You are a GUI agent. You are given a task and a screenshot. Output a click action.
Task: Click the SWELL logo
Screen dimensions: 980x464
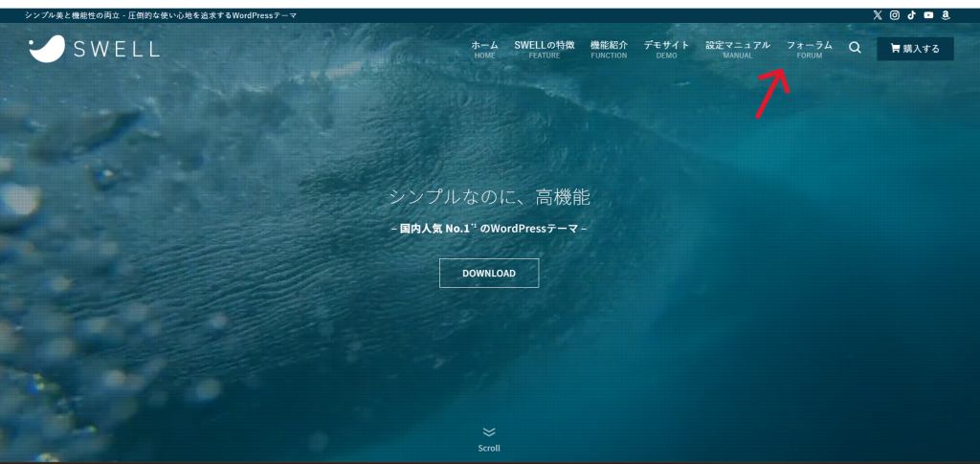click(x=94, y=48)
